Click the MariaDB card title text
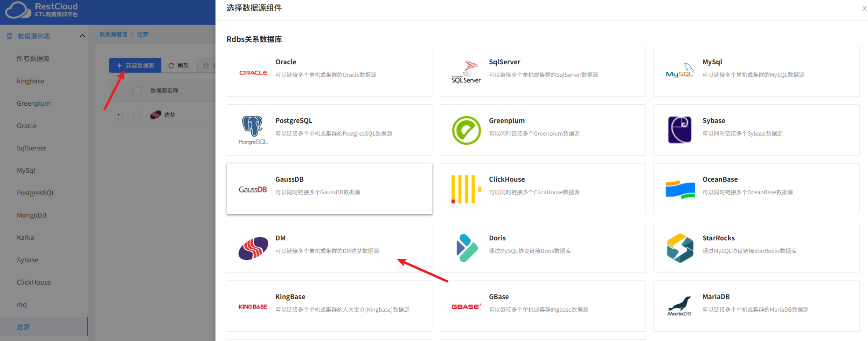Viewport: 868px width, 341px height. (716, 297)
